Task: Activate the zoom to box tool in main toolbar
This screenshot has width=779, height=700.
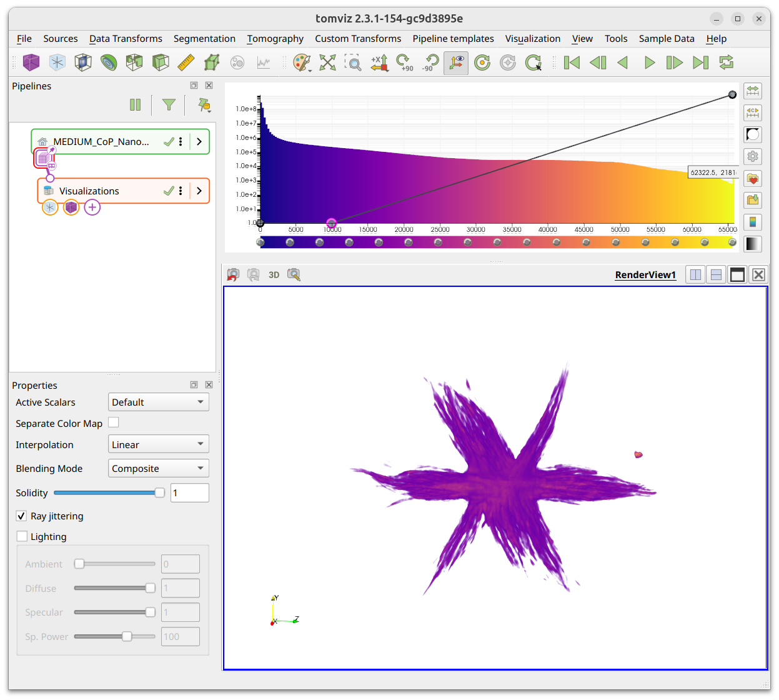Action: click(x=353, y=62)
